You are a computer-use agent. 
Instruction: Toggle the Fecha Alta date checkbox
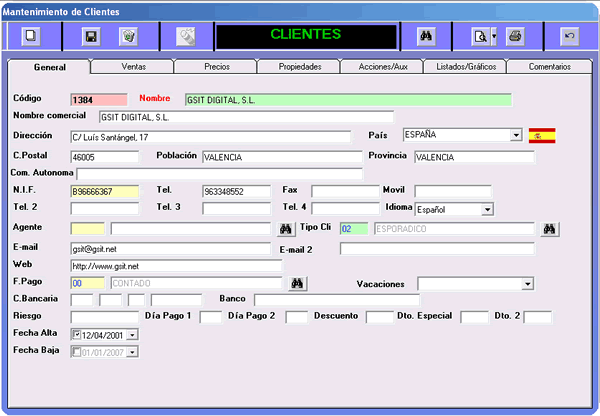pyautogui.click(x=78, y=333)
